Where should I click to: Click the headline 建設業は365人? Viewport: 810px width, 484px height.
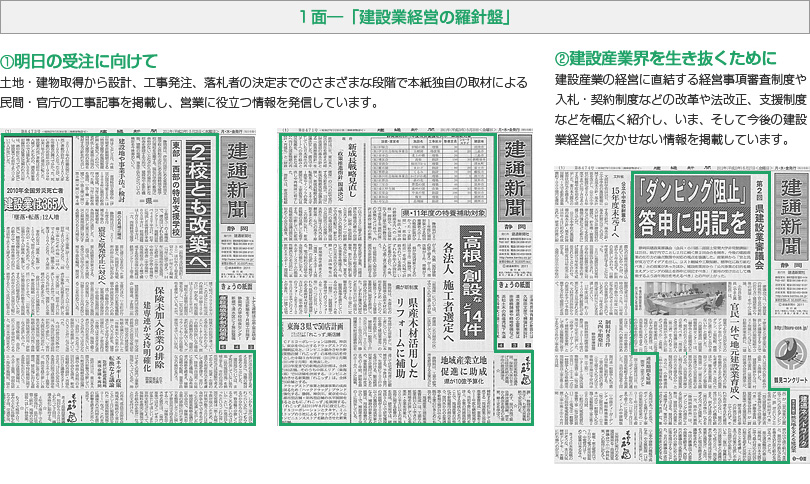(36, 204)
